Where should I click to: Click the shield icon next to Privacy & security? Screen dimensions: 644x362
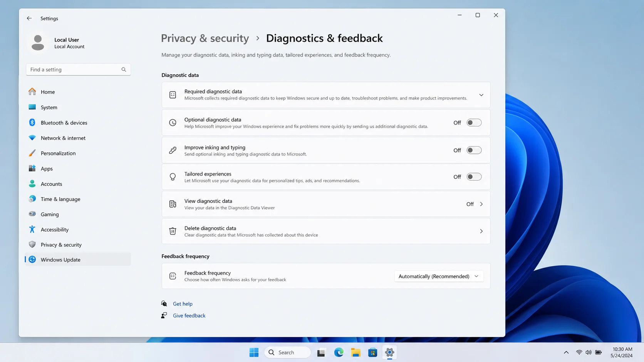(32, 245)
